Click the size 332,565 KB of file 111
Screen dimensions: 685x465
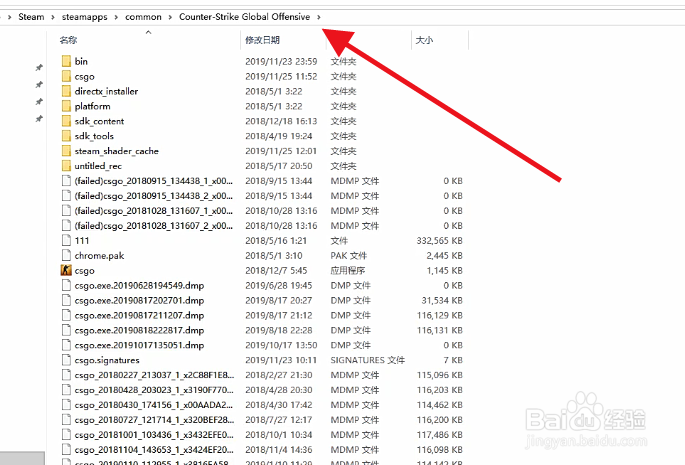(x=439, y=240)
